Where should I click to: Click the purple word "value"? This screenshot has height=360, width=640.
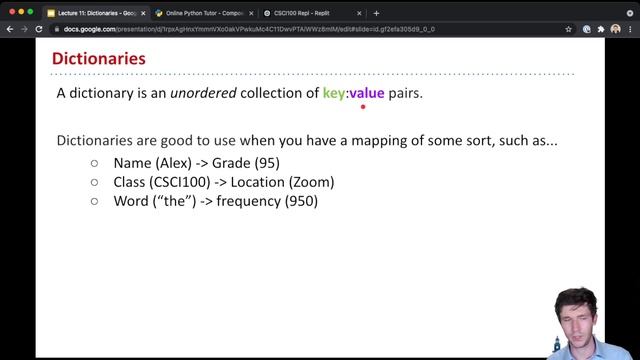[x=367, y=93]
